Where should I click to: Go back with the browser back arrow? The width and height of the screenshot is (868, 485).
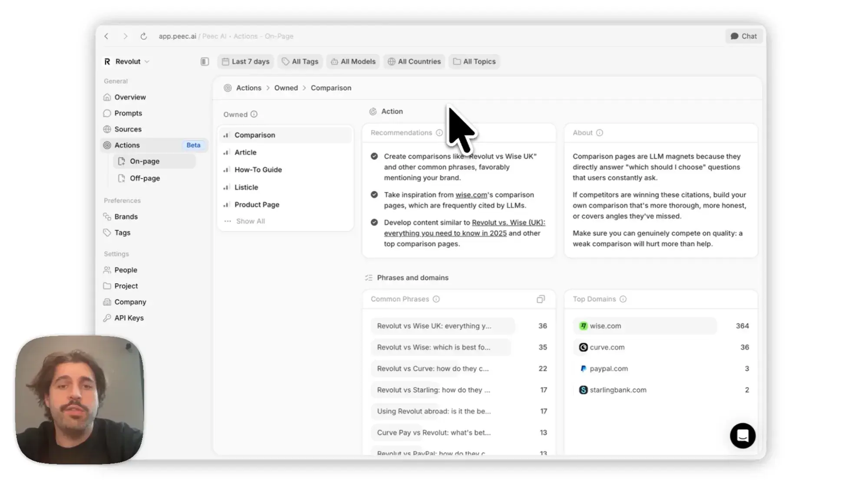tap(106, 36)
